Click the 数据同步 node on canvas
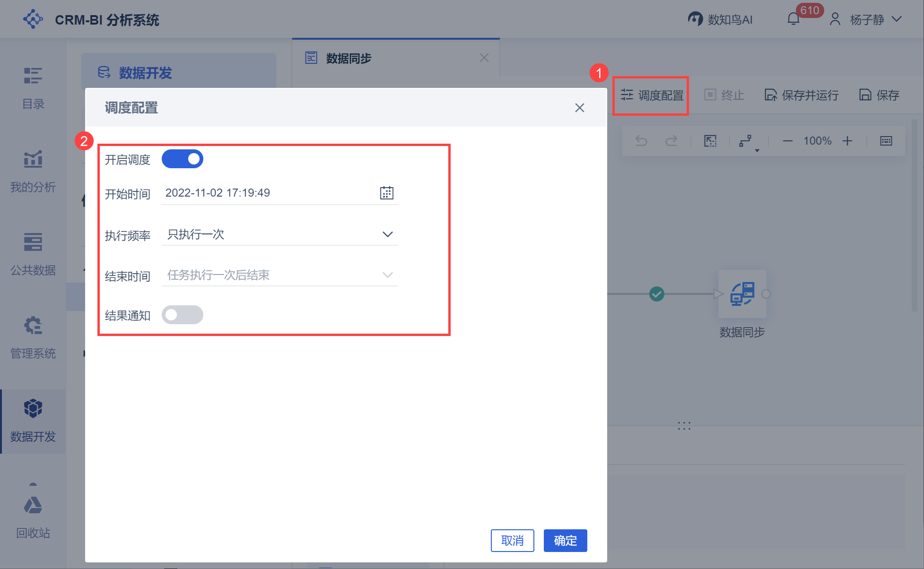The image size is (924, 569). [741, 294]
